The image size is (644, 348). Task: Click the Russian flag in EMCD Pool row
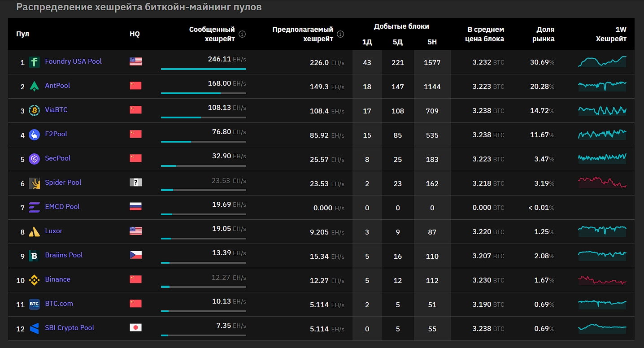point(135,207)
